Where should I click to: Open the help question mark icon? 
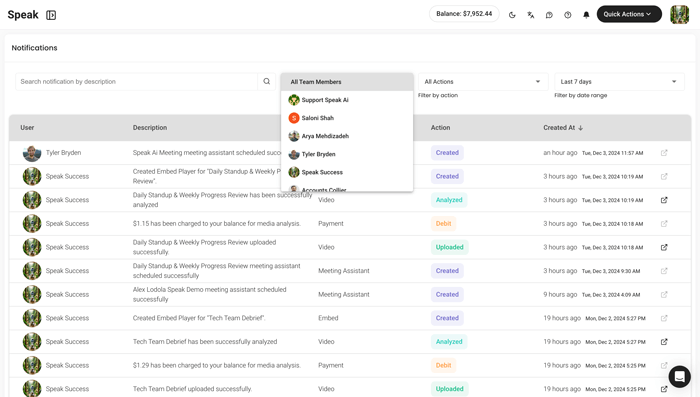pos(568,15)
